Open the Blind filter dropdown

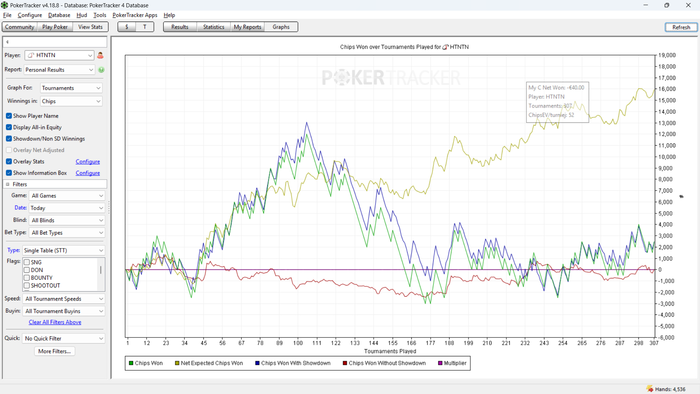pos(67,220)
